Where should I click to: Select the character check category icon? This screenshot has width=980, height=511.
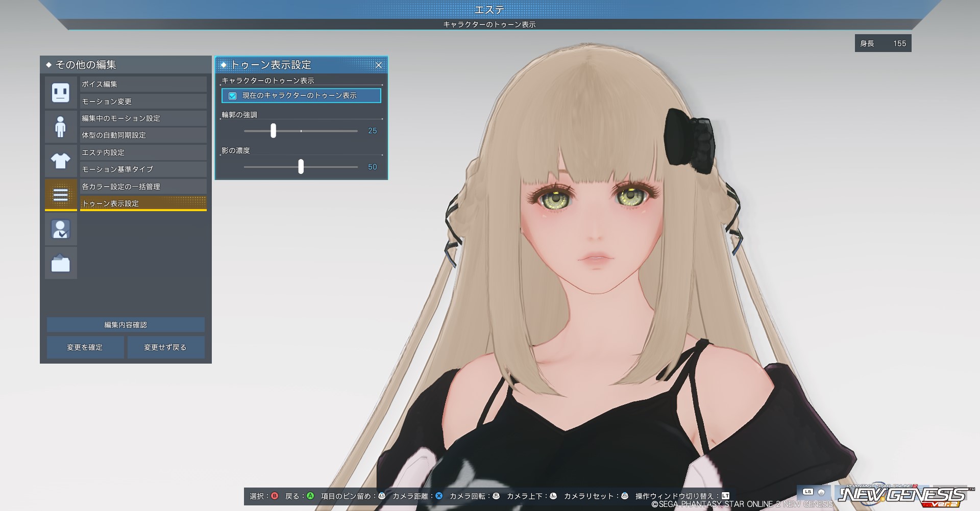click(x=61, y=229)
